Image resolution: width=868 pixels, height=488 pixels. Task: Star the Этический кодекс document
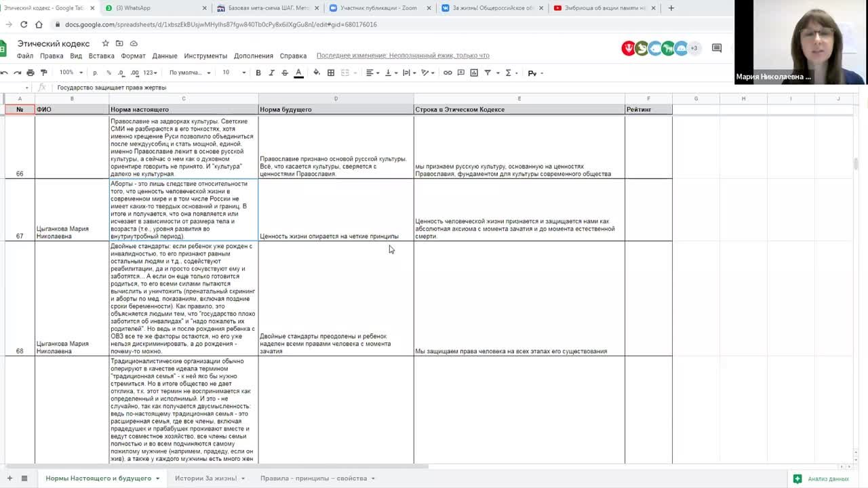click(x=105, y=43)
